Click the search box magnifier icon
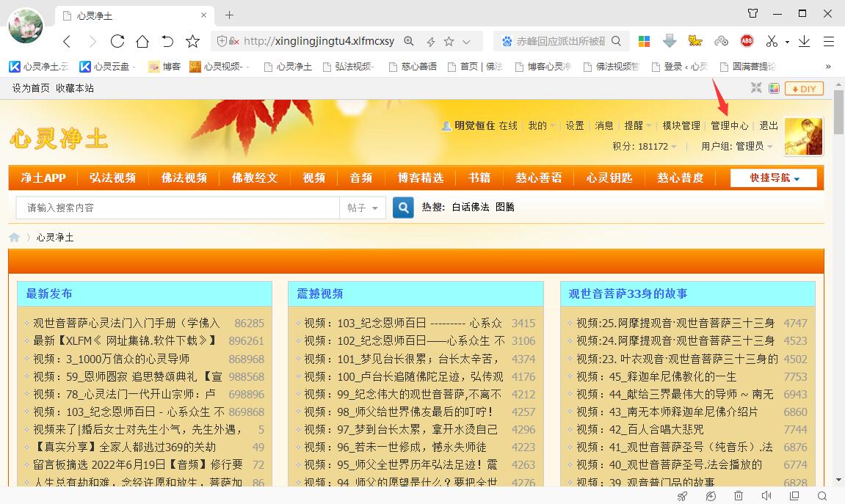This screenshot has width=845, height=504. tap(617, 41)
